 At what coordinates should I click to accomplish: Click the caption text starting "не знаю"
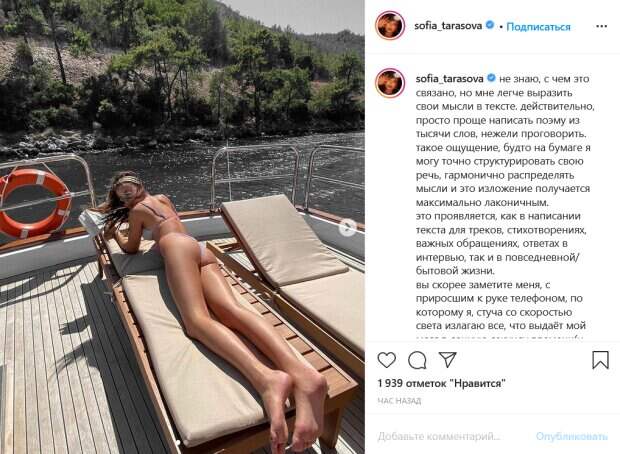click(505, 202)
